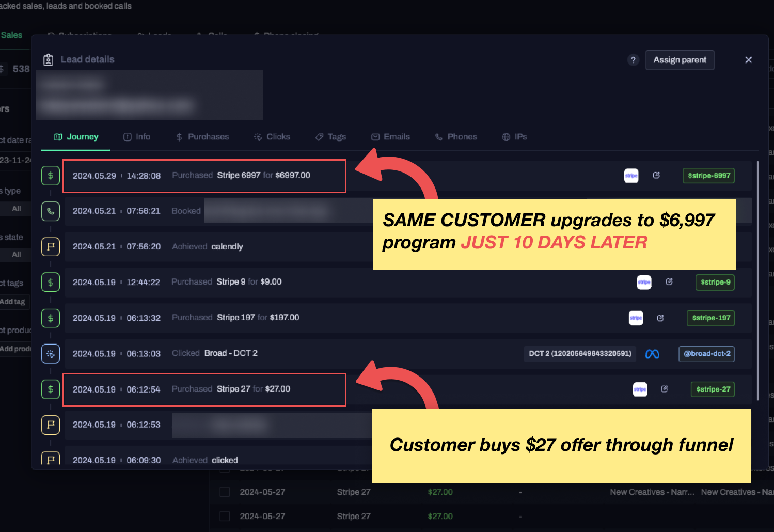Click the Meta logo on the Broad - DCT 2 row
The width and height of the screenshot is (774, 532).
(x=652, y=354)
